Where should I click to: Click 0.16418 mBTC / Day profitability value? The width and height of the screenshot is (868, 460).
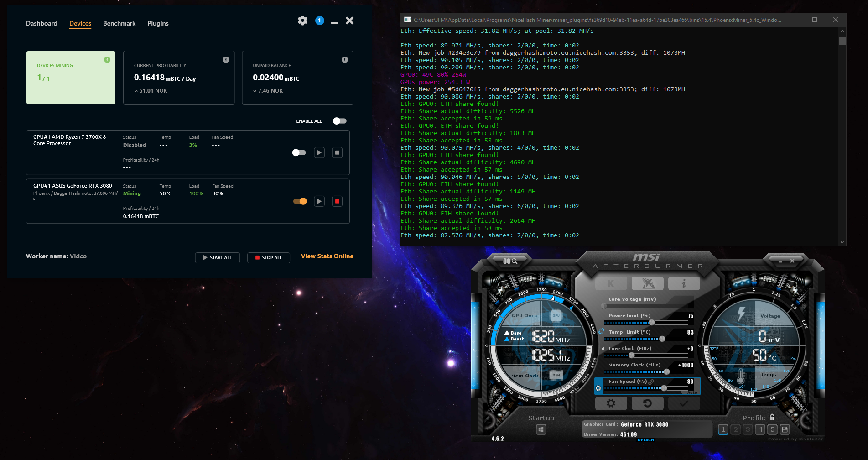pos(165,78)
